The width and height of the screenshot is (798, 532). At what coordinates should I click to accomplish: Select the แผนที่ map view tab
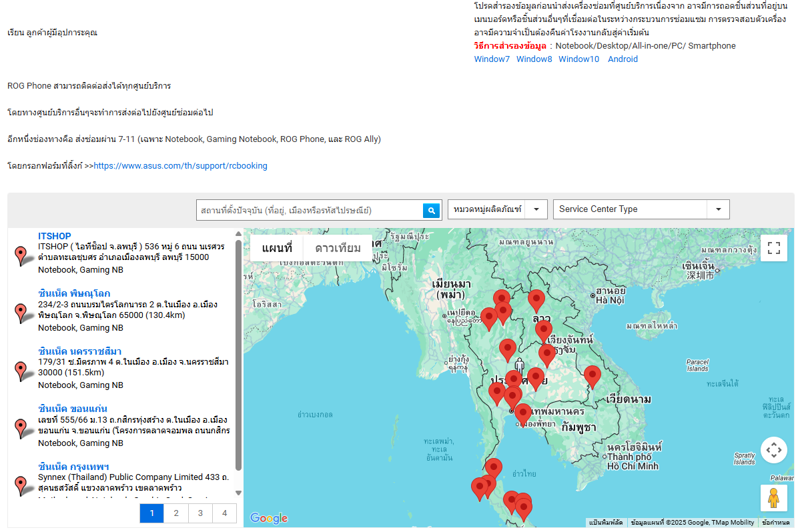(x=277, y=248)
